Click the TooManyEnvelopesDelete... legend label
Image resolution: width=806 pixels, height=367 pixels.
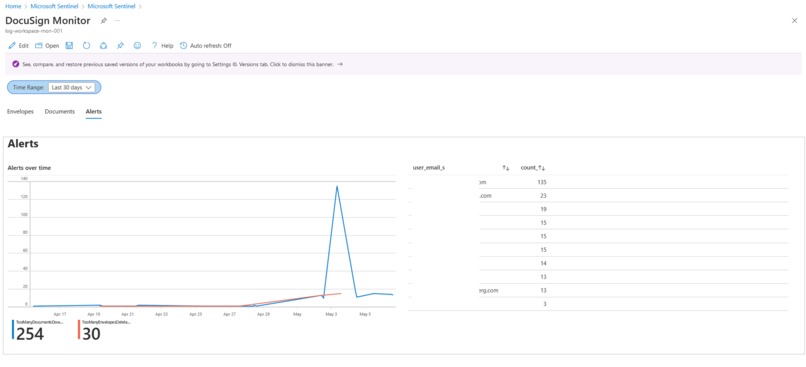pyautogui.click(x=106, y=322)
